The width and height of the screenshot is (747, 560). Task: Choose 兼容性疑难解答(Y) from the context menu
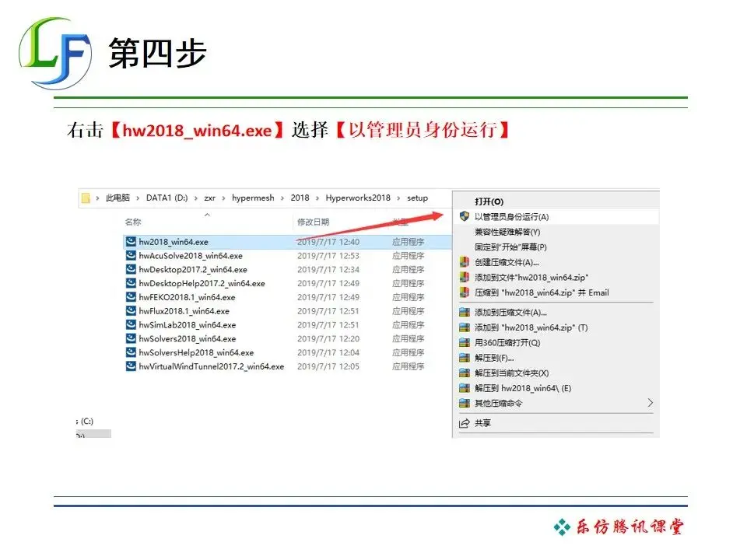point(507,232)
